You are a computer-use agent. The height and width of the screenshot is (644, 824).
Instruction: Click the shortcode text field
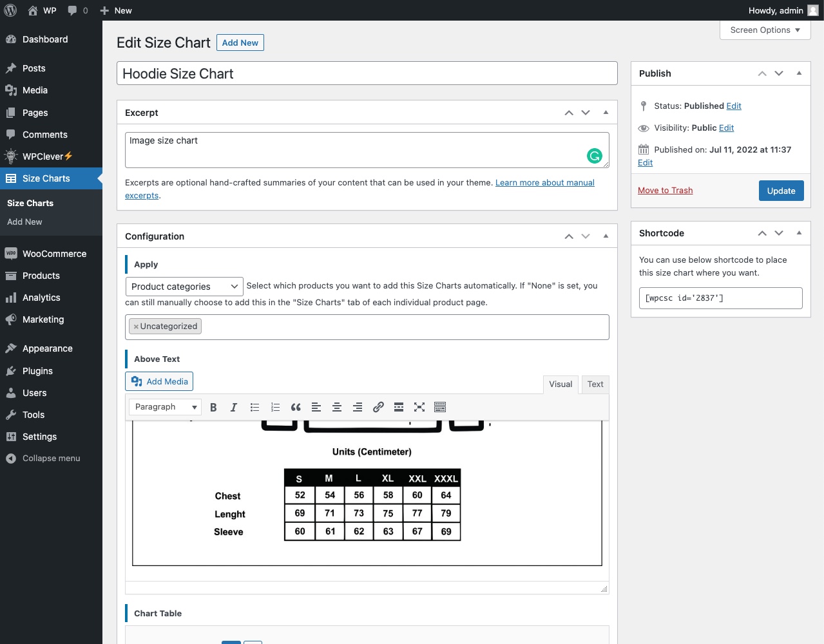(720, 298)
